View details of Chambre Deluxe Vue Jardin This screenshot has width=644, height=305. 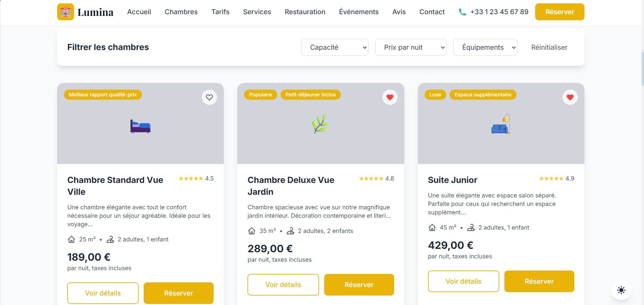tap(283, 285)
